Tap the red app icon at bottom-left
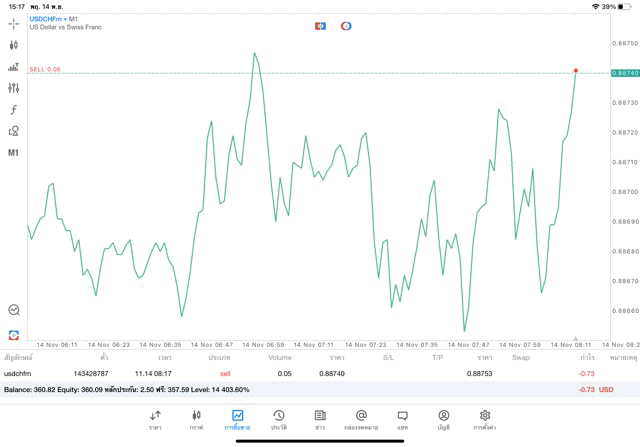The image size is (640, 447). [14, 333]
